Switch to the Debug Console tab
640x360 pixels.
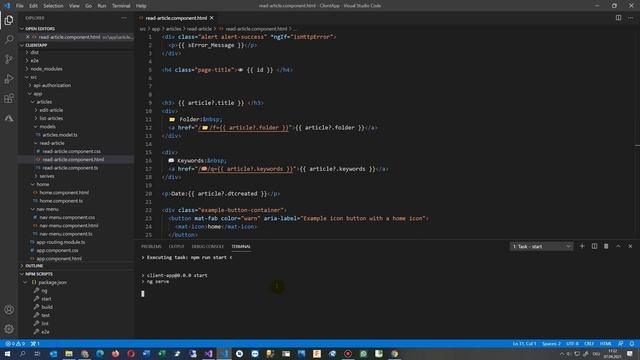coord(208,247)
